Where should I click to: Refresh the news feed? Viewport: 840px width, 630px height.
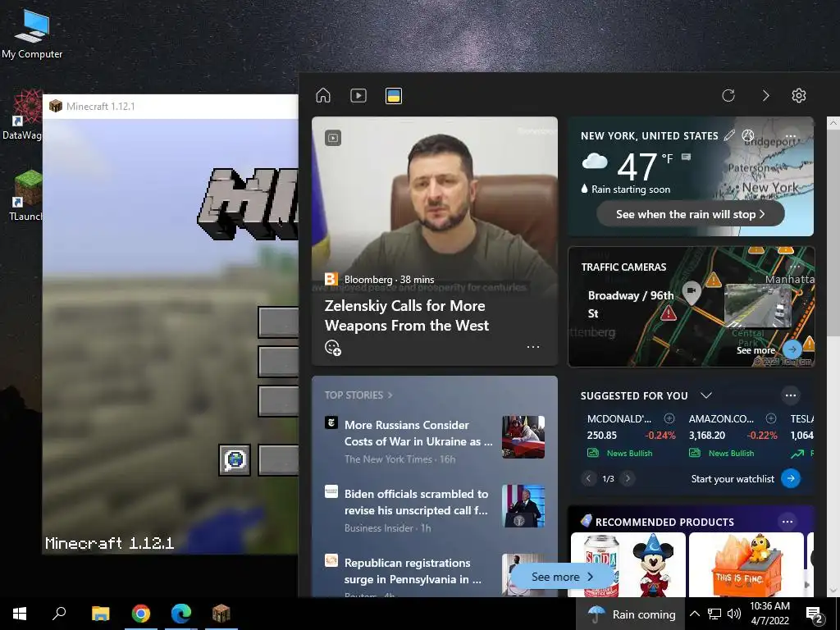point(728,95)
